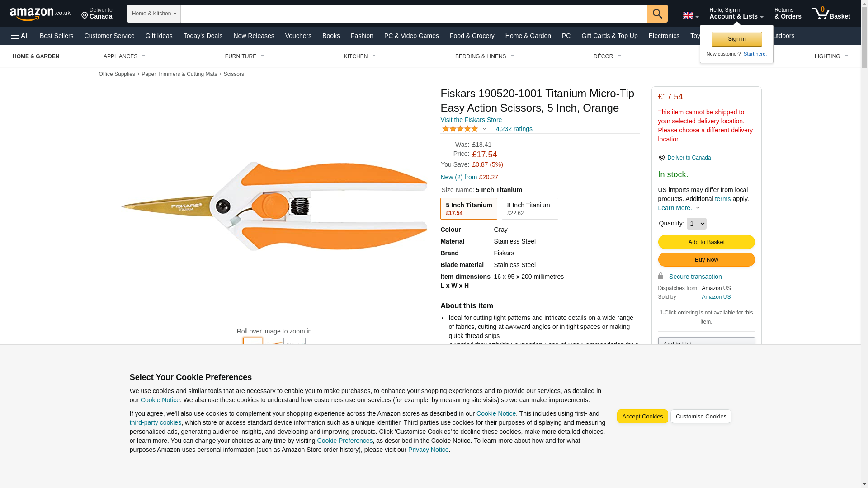Select the second product thumbnail image
This screenshot has height=488, width=868.
274,343
